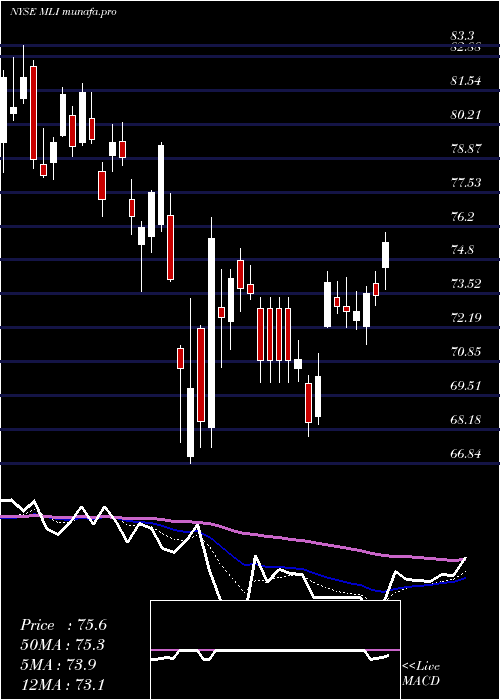Select the 74.8 price axis label
500x700 pixels.
click(462, 250)
